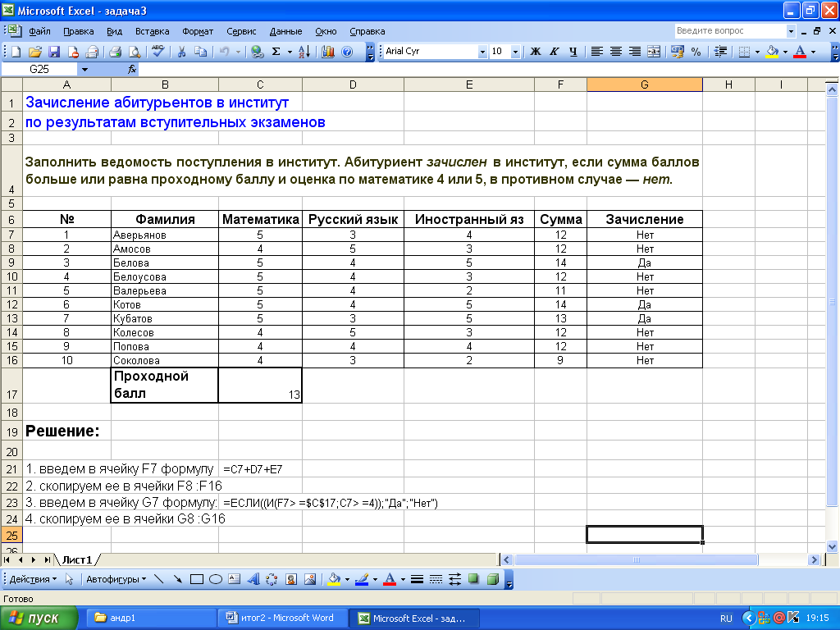Open the dash style options
Screen dimensions: 840x630
tap(436, 579)
